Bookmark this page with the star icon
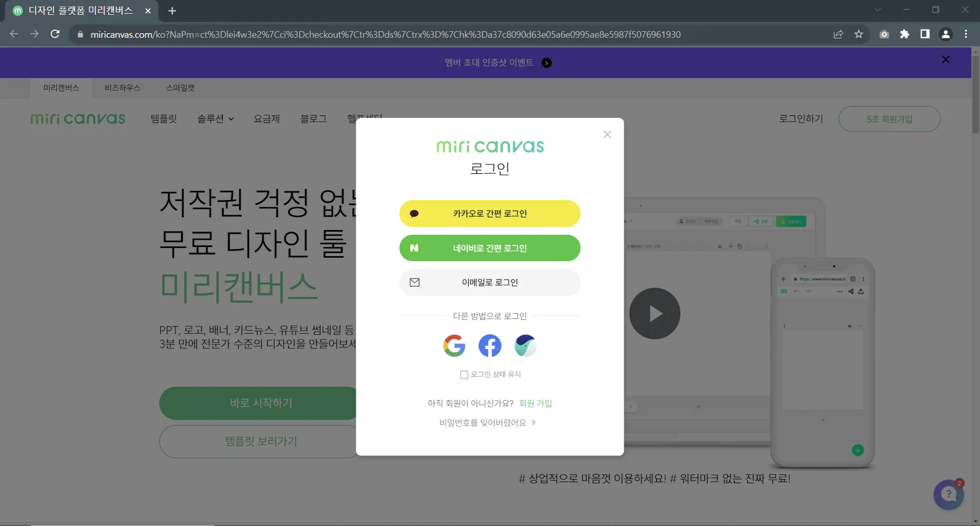The width and height of the screenshot is (980, 526). (x=859, y=34)
